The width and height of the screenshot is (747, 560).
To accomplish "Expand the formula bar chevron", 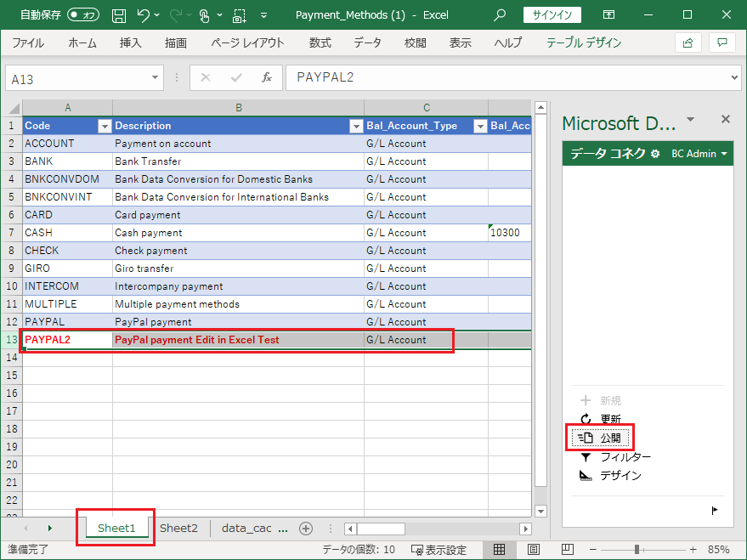I will 734,77.
